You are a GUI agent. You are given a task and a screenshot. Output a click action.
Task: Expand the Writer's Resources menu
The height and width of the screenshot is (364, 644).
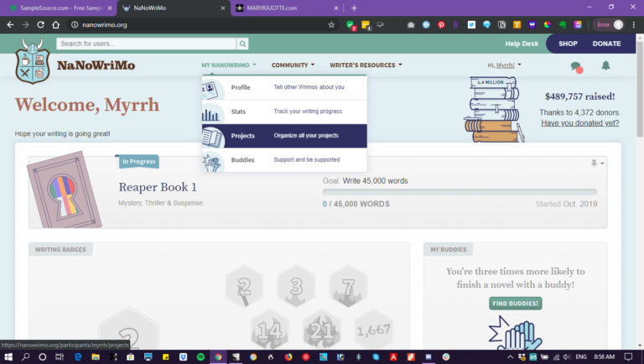[x=366, y=65]
